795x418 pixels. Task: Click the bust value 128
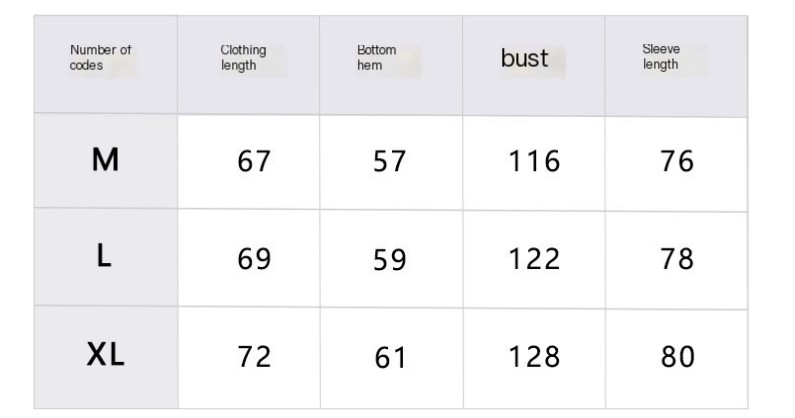[534, 357]
